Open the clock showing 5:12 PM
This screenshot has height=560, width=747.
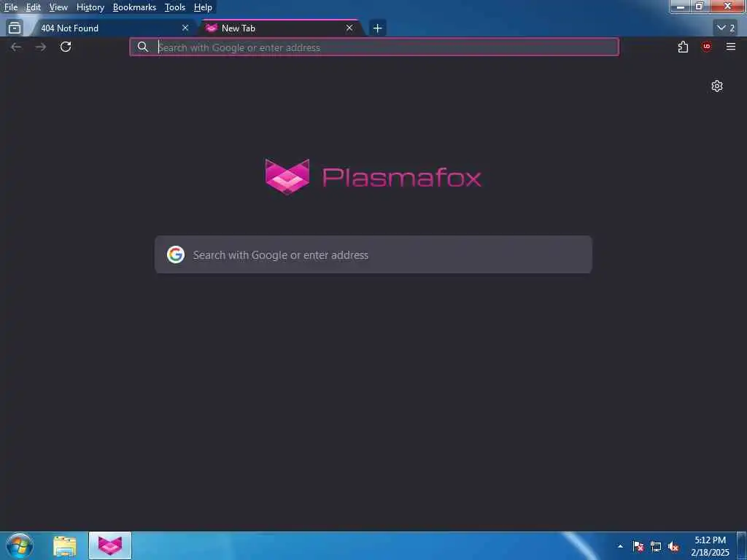pyautogui.click(x=710, y=546)
